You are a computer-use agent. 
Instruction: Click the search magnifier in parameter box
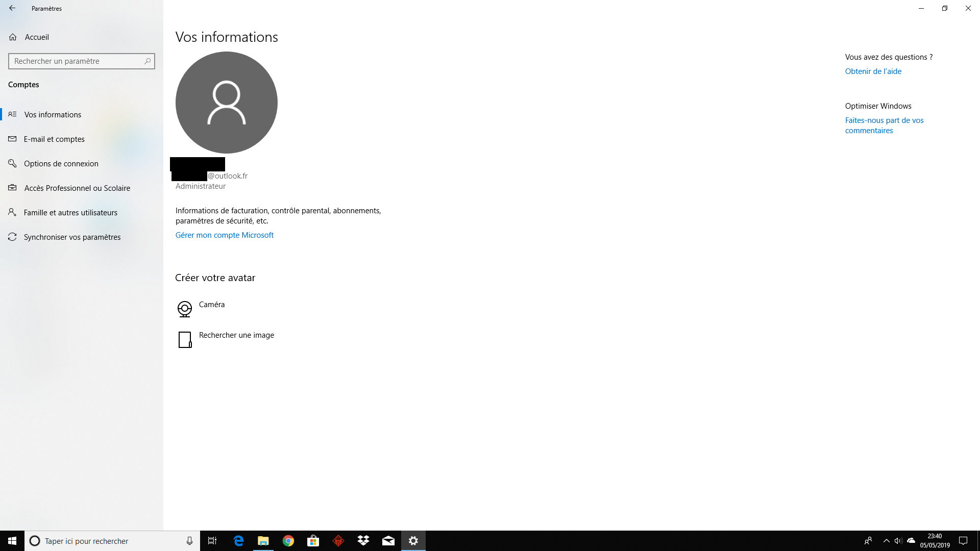(148, 61)
